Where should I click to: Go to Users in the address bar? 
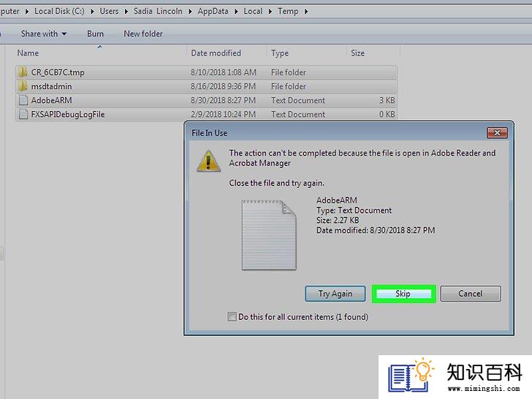109,11
